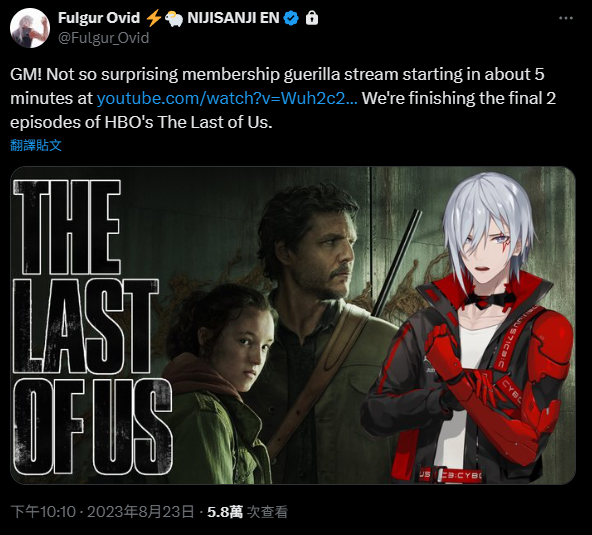Viewport: 592px width, 535px height.
Task: Open the three-dot more options menu
Action: coord(566,18)
